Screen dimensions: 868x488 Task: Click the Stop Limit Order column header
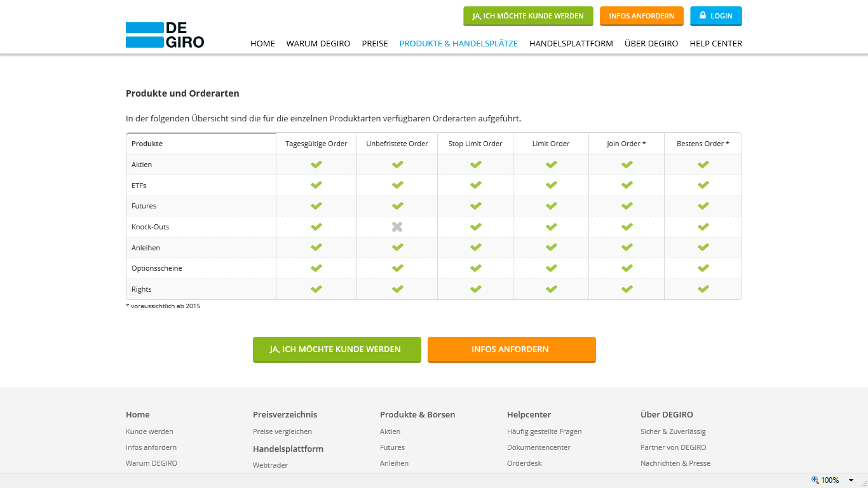coord(475,144)
